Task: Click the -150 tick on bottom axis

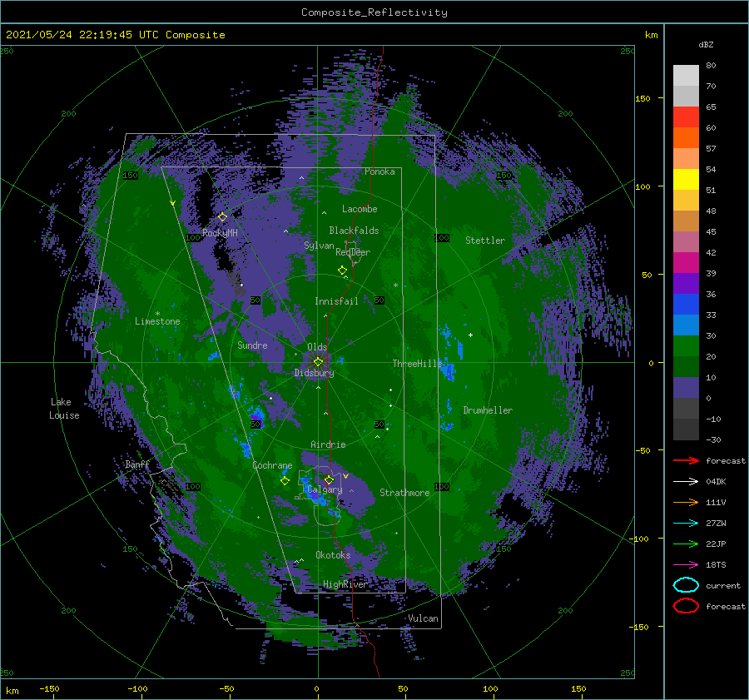Action: pos(49,688)
